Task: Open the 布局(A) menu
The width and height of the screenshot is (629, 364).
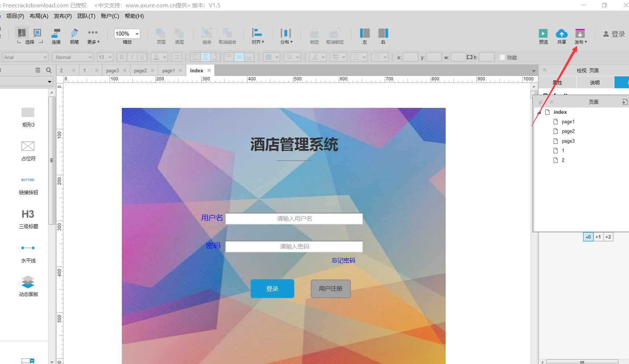Action: (39, 16)
